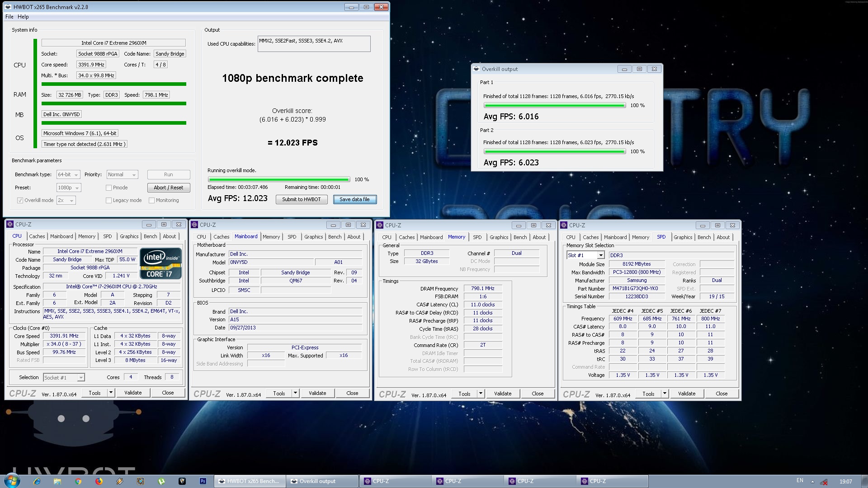Enable the Monitoring checkbox
The width and height of the screenshot is (868, 488).
click(x=151, y=200)
